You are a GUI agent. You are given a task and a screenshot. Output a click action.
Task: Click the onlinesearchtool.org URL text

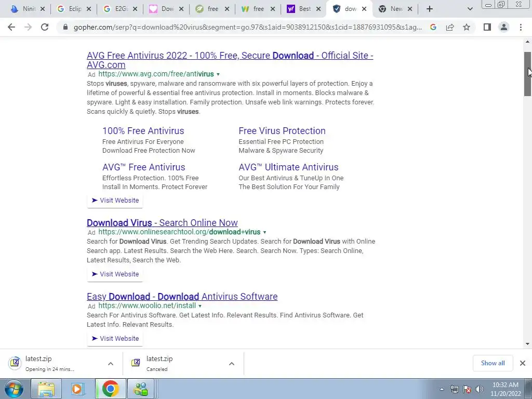(x=179, y=232)
